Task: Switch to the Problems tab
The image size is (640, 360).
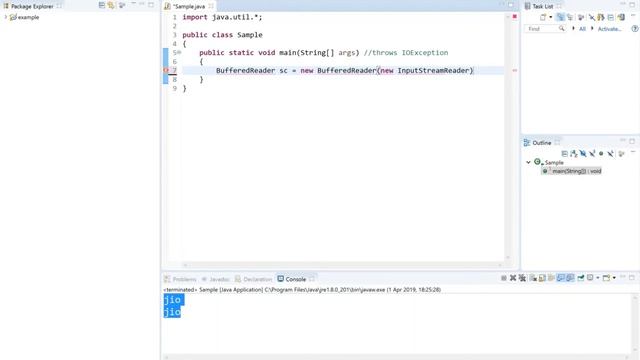Action: coord(181,279)
